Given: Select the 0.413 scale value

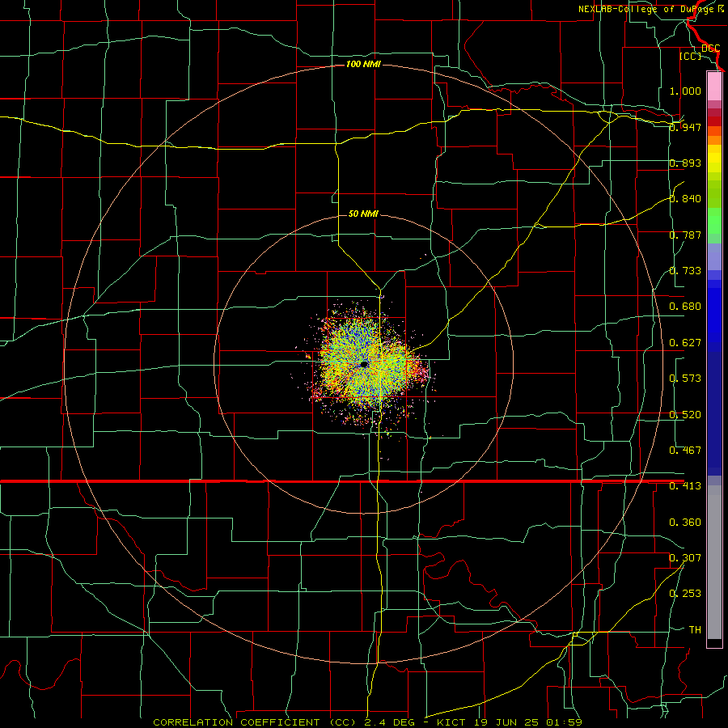Looking at the screenshot, I should [x=685, y=486].
